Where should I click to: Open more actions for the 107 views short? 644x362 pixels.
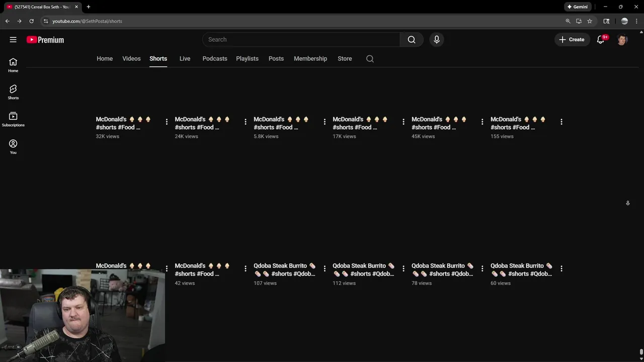pyautogui.click(x=325, y=268)
